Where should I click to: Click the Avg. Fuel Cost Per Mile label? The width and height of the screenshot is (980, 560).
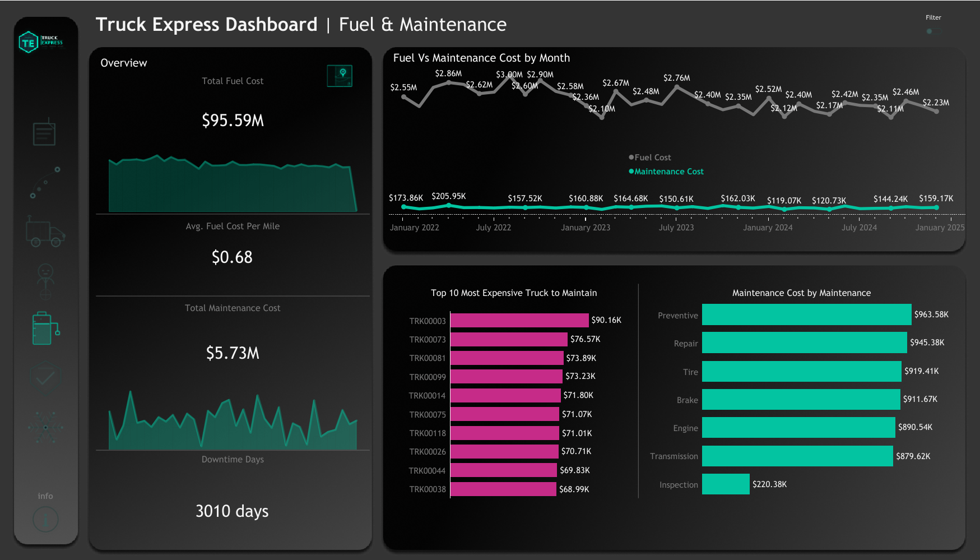[x=233, y=226]
